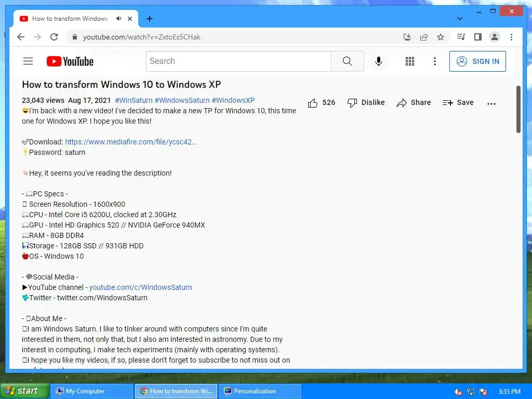This screenshot has width=532, height=399.
Task: Click the address bar URL
Action: point(141,37)
